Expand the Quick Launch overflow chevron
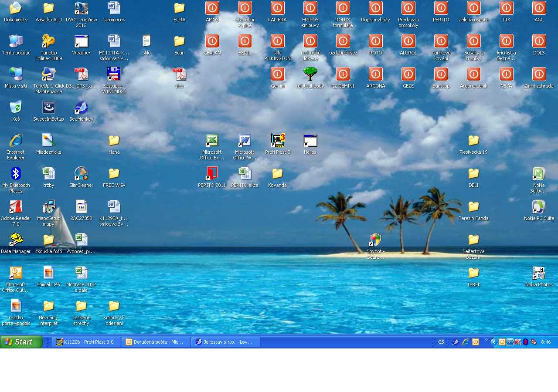The width and height of the screenshot is (558, 392). (486, 340)
